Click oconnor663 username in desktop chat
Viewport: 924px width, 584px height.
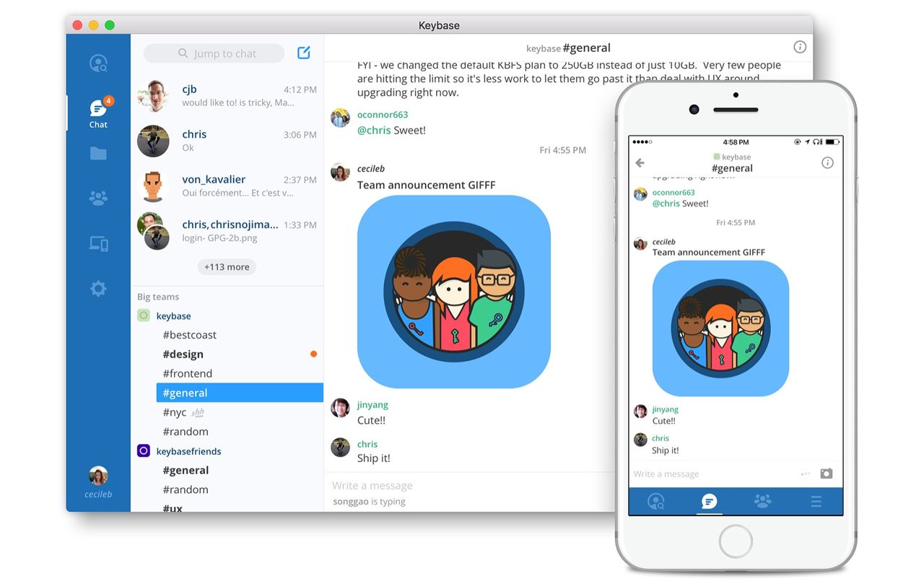tap(383, 115)
